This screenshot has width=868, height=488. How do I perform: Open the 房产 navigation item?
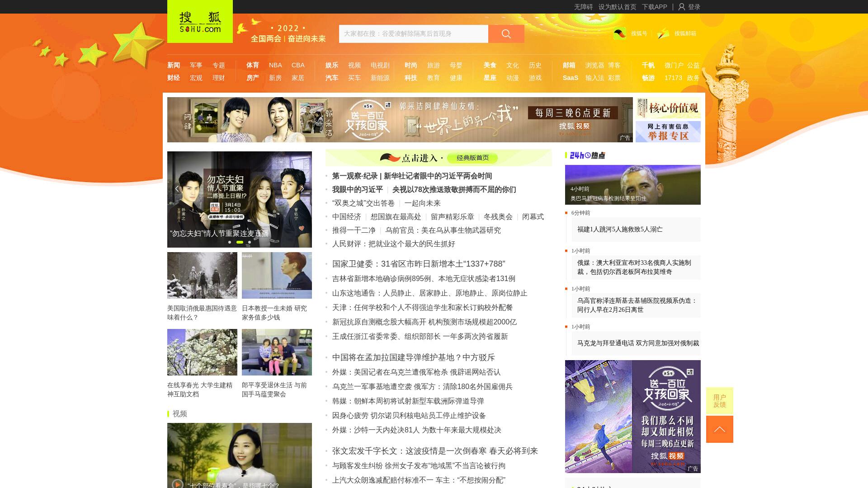(253, 78)
